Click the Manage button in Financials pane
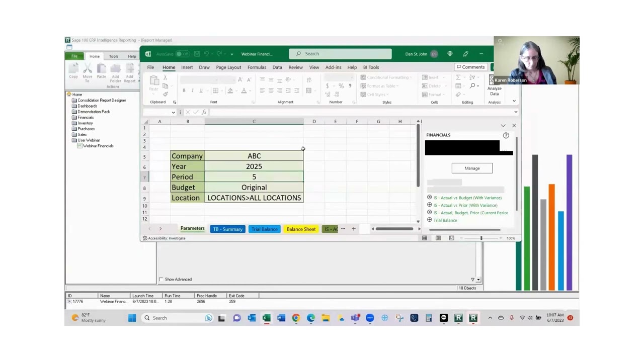 click(472, 168)
